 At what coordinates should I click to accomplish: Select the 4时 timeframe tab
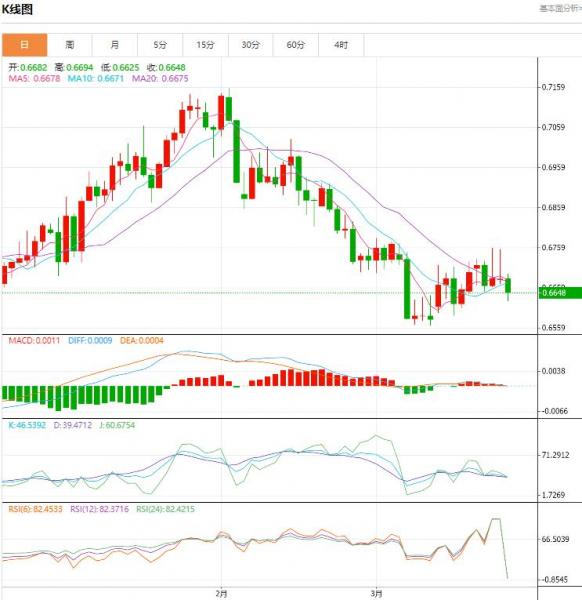[341, 45]
